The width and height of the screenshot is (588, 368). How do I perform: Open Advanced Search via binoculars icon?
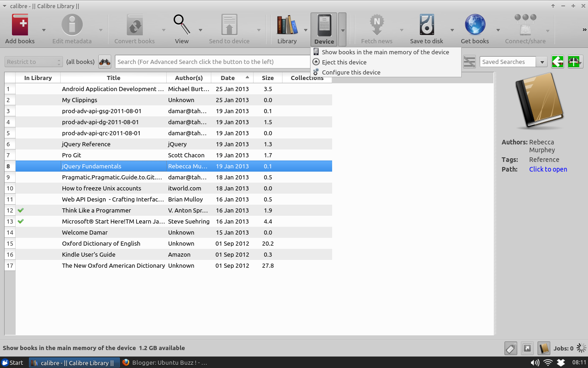105,62
